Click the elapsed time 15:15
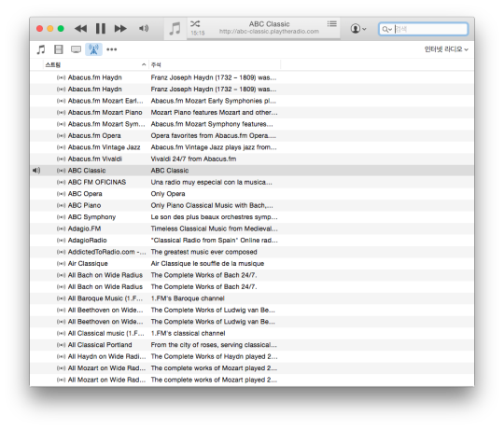The height and width of the screenshot is (429, 504). tap(197, 33)
